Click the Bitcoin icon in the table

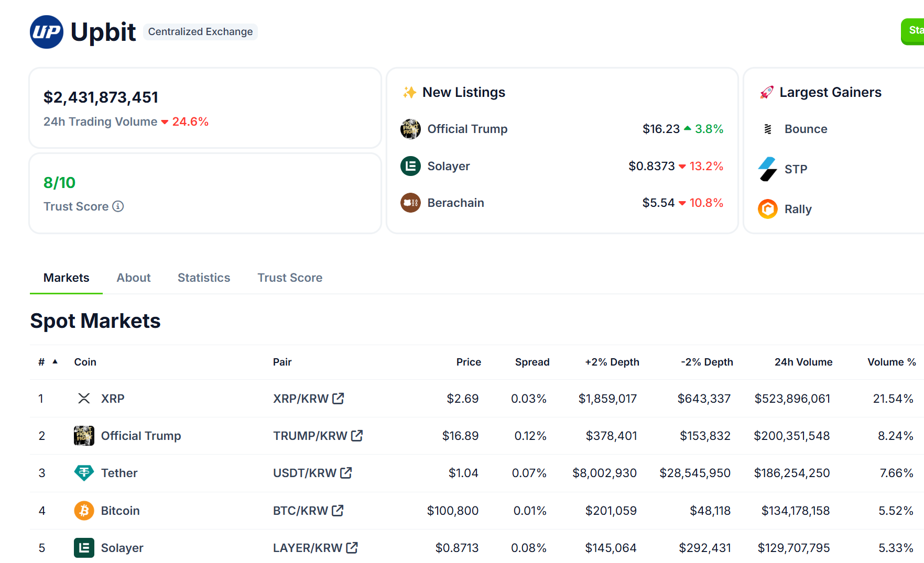coord(84,511)
